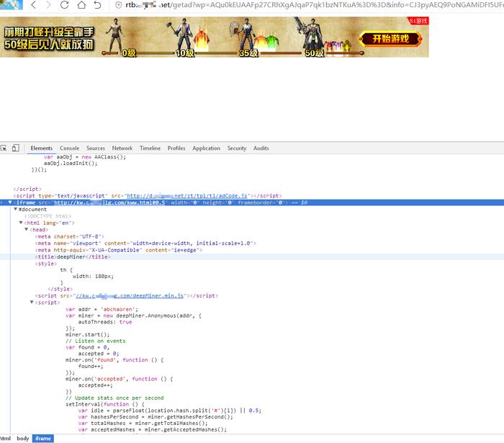
Task: Select the DOCTYPE html row
Action: click(x=48, y=216)
